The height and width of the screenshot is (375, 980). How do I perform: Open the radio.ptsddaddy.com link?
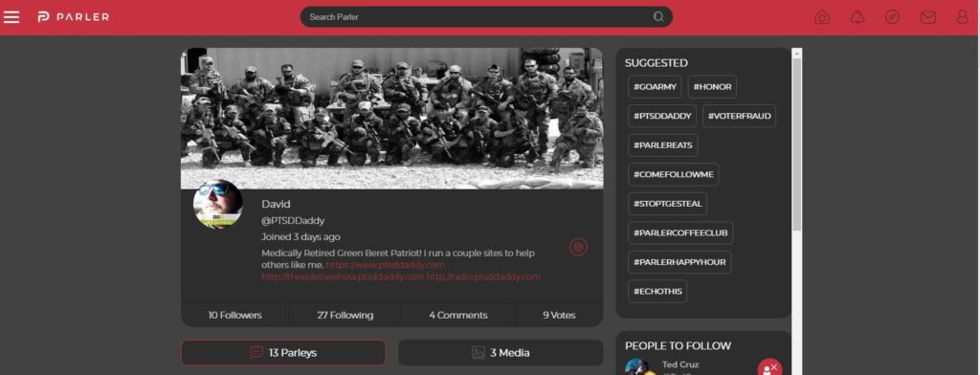coord(483,276)
